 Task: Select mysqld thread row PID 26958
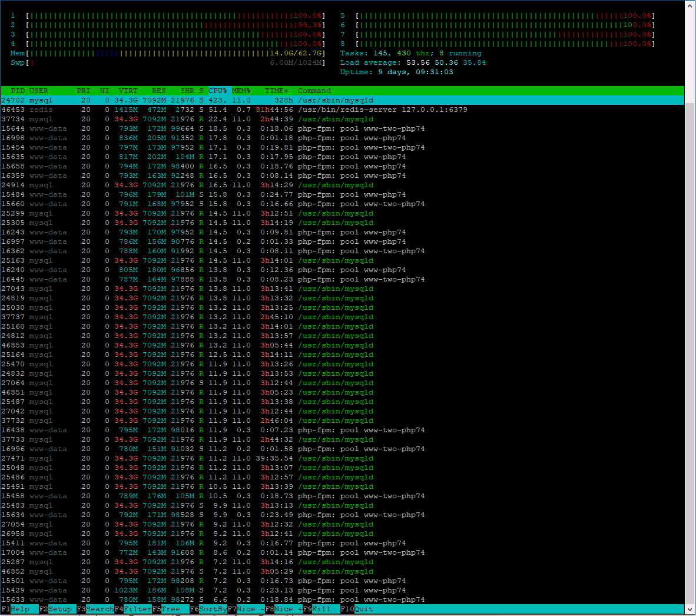[342, 534]
